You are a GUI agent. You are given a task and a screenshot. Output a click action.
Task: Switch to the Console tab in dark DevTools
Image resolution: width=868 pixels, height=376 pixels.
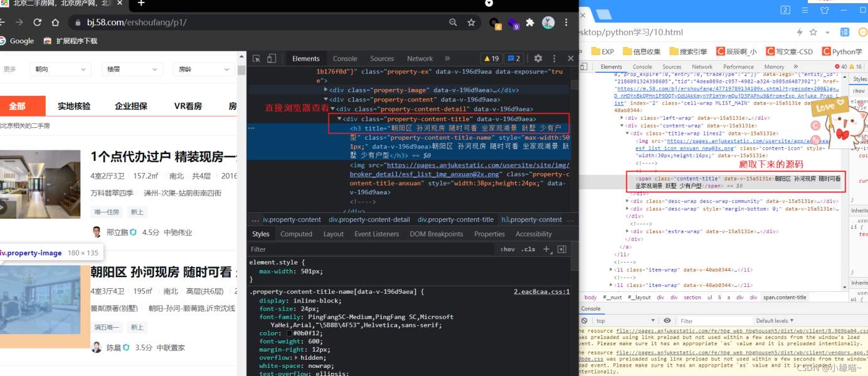click(x=345, y=58)
